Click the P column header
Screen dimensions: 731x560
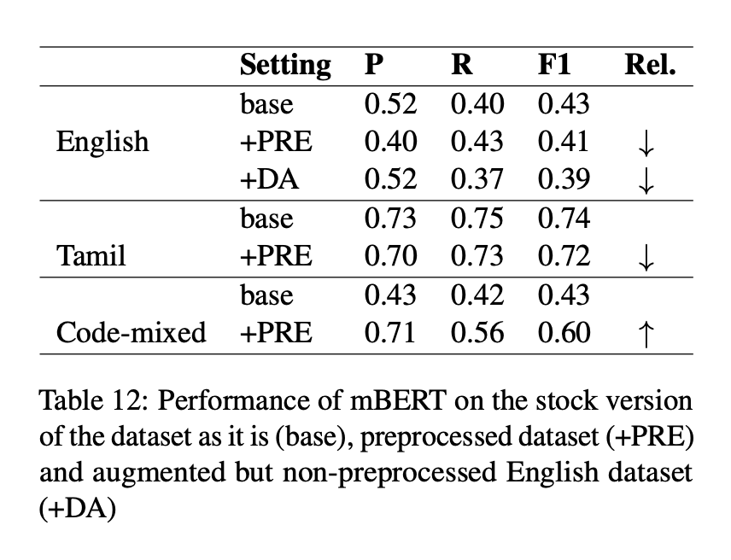[x=372, y=66]
